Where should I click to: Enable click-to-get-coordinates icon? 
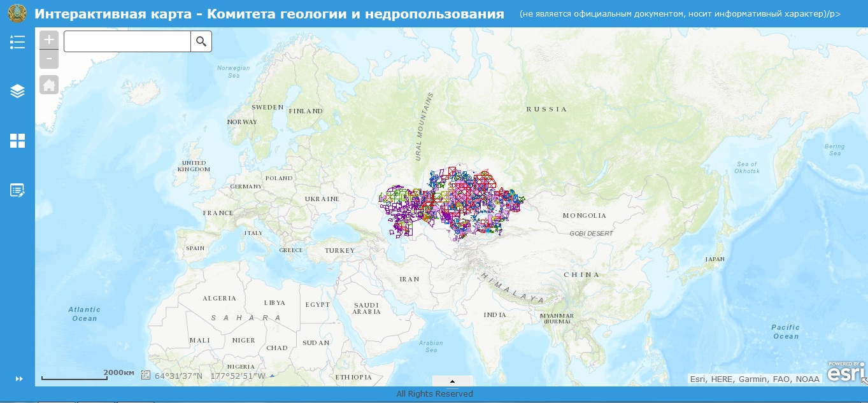click(x=146, y=376)
